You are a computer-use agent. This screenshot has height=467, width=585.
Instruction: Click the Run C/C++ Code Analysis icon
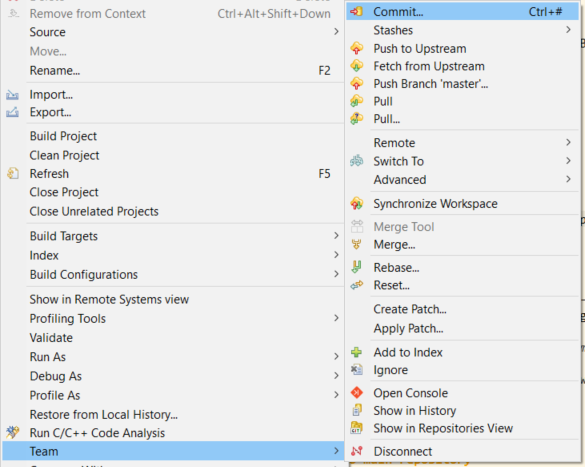[x=13, y=432]
